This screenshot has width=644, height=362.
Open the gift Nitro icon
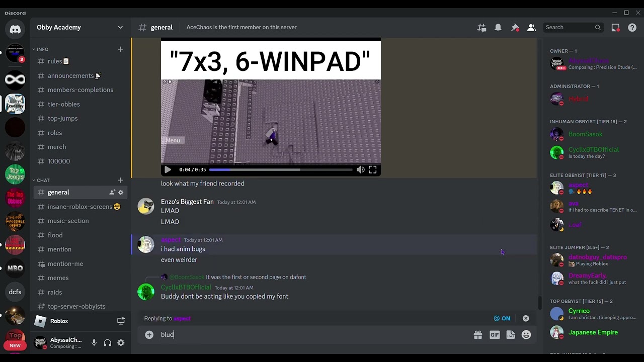point(478,335)
